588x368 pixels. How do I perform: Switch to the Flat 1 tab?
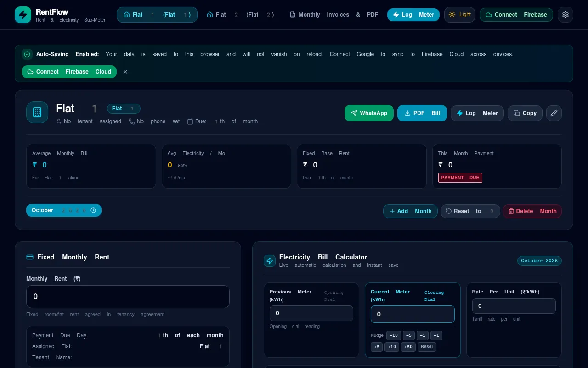coord(157,15)
